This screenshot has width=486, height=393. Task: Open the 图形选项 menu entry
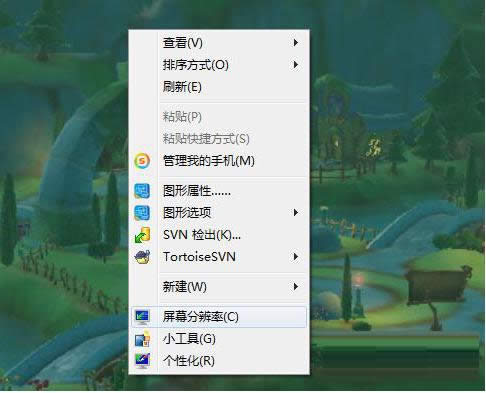219,213
